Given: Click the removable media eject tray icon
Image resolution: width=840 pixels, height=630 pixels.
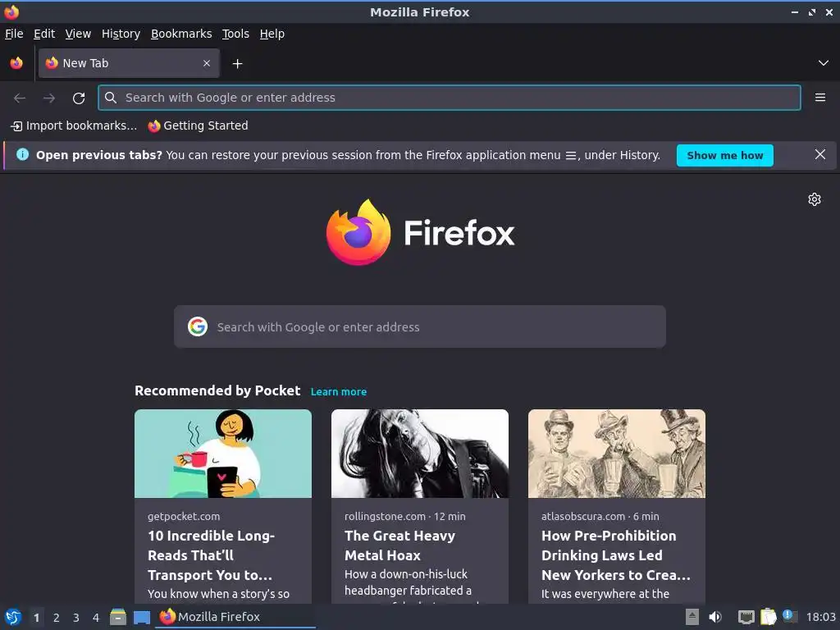Looking at the screenshot, I should pos(692,617).
